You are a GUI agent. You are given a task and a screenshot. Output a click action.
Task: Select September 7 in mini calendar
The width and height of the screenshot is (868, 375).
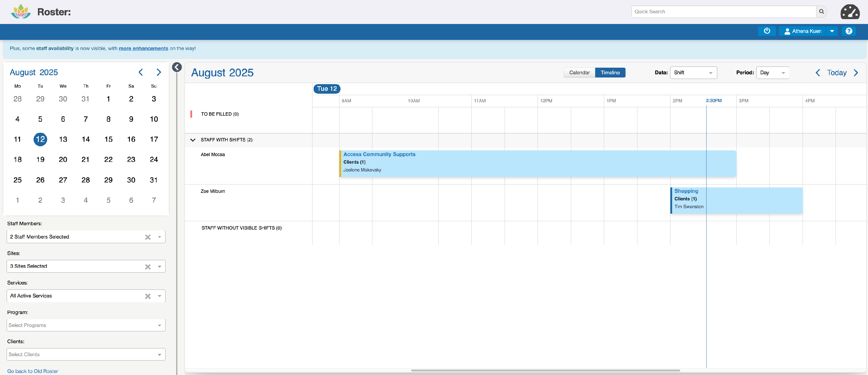click(x=154, y=200)
